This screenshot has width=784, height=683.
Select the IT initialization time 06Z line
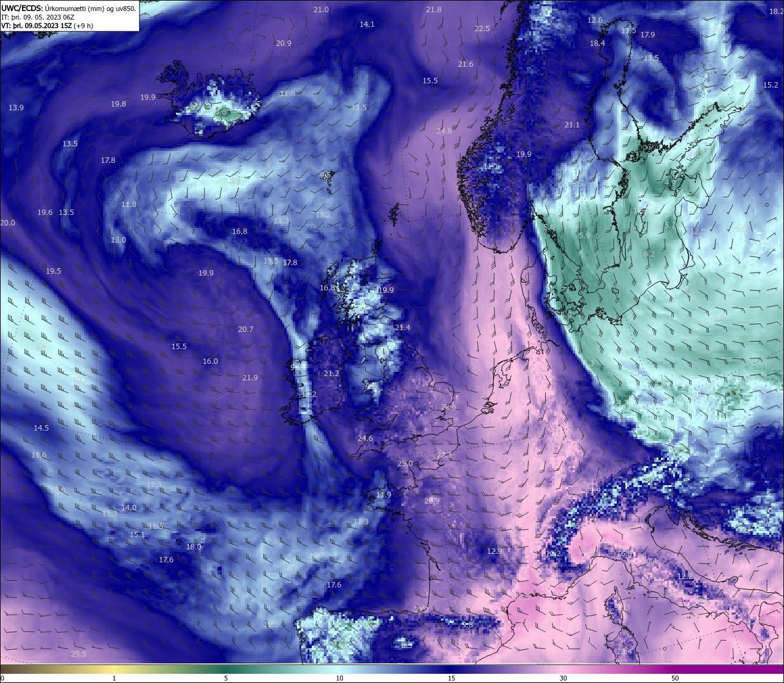(x=38, y=17)
